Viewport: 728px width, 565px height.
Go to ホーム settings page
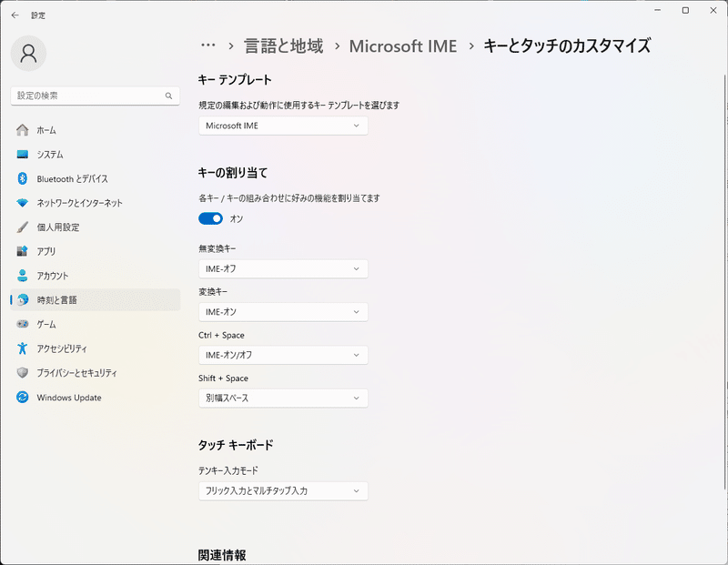(x=96, y=130)
